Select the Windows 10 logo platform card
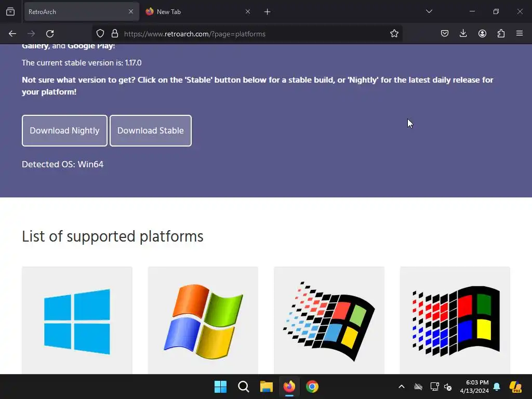Image resolution: width=532 pixels, height=399 pixels. 77,321
